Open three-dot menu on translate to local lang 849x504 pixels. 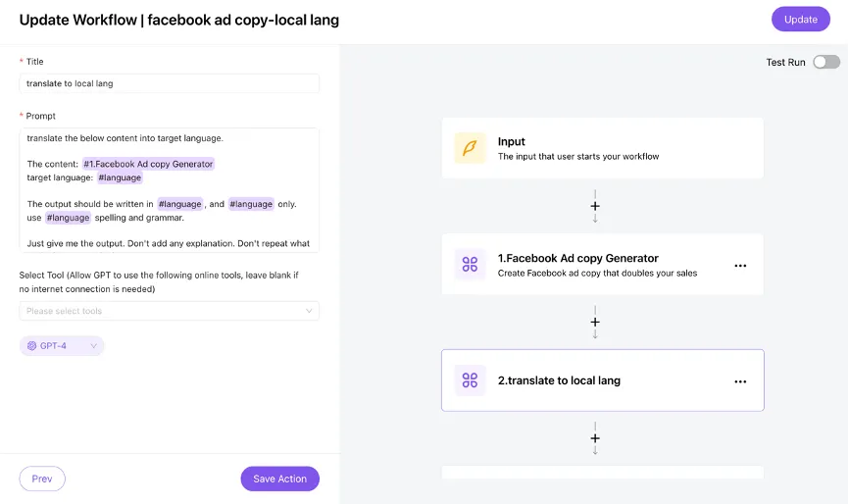740,381
